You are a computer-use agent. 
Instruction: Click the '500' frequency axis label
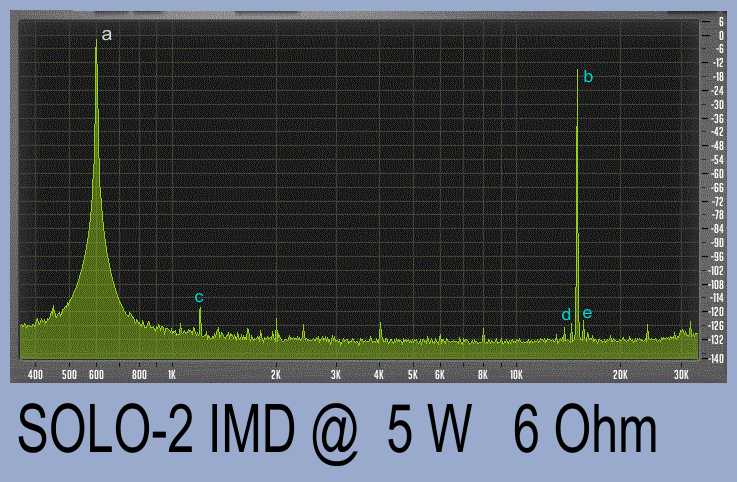pyautogui.click(x=69, y=375)
